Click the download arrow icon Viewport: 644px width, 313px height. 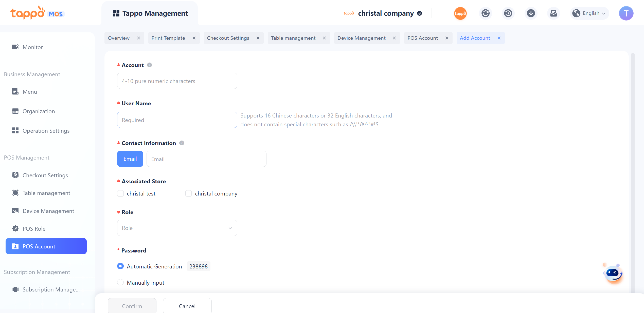pyautogui.click(x=531, y=13)
